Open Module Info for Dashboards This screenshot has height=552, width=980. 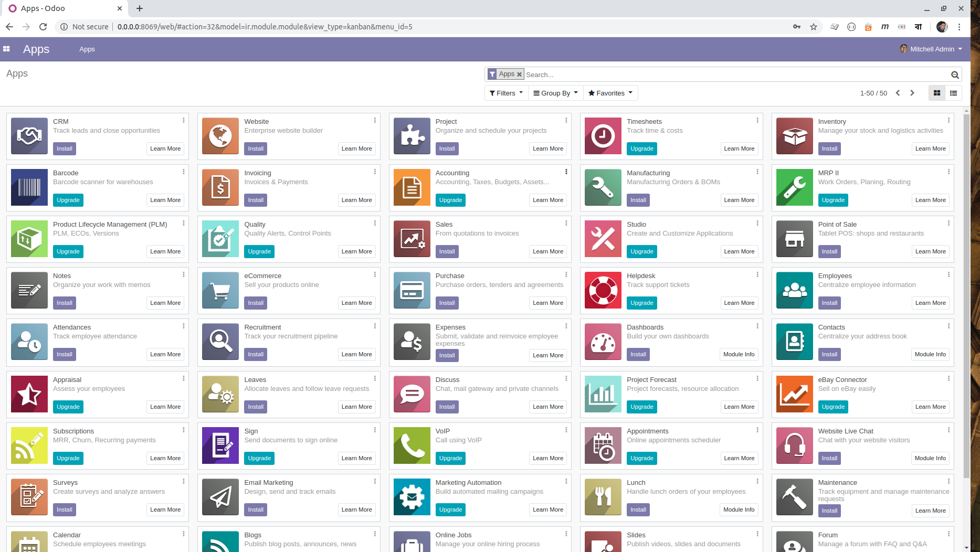pos(739,354)
